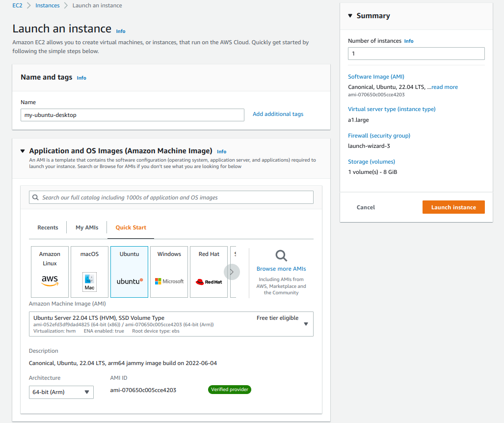Select the Red Hat AMI card
Image resolution: width=504 pixels, height=423 pixels.
point(209,272)
